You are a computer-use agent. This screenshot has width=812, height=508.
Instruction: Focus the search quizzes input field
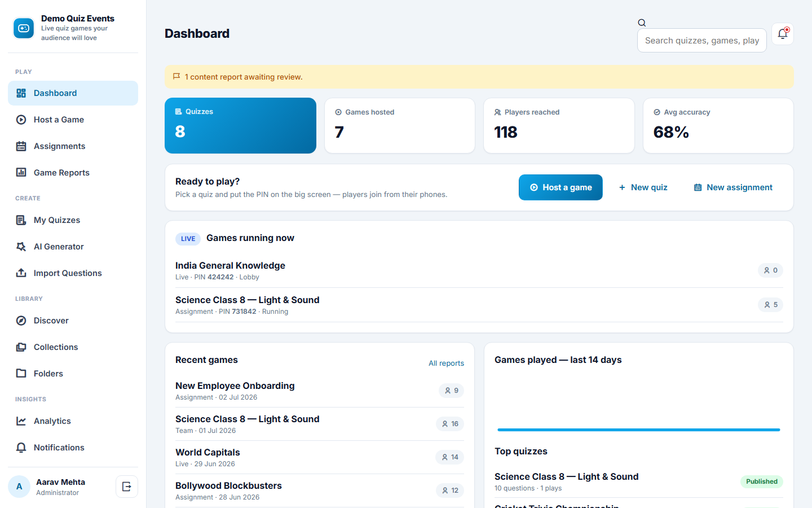pyautogui.click(x=702, y=41)
